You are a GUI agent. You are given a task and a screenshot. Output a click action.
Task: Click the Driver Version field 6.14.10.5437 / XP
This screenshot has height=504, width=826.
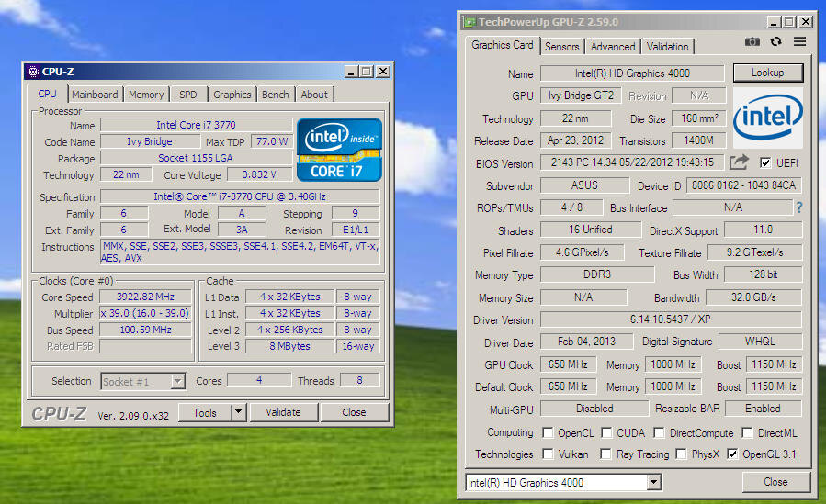click(x=671, y=319)
